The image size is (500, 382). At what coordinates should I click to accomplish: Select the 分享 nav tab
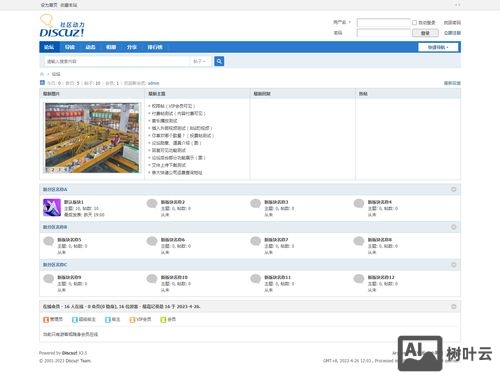132,47
